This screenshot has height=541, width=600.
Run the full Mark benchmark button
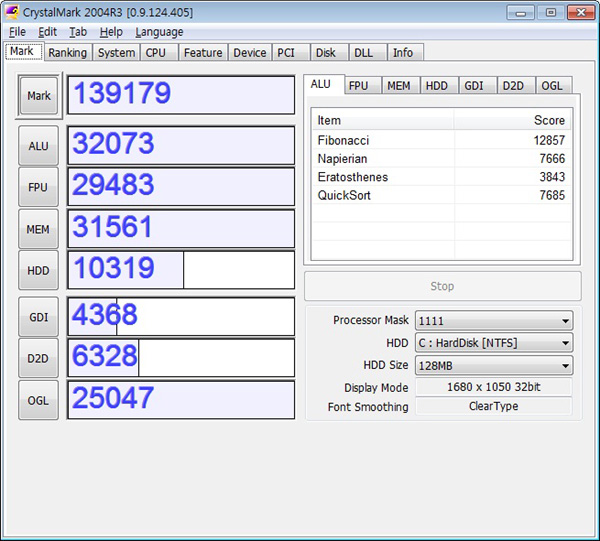[39, 96]
